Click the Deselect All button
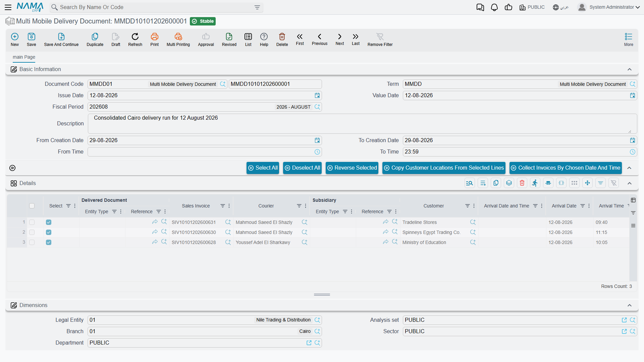Viewport: 644px width, 362px height. (302, 168)
